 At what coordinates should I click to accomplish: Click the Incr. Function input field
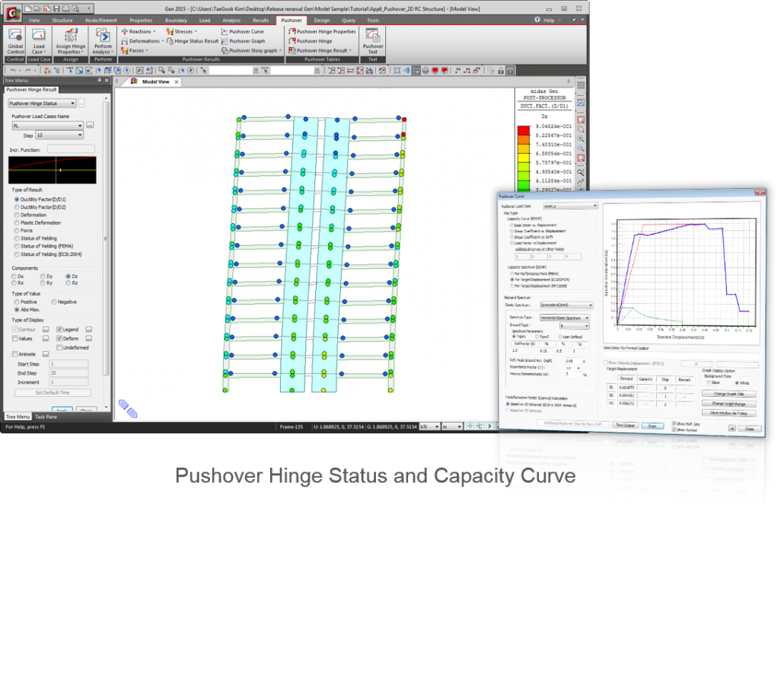click(71, 149)
